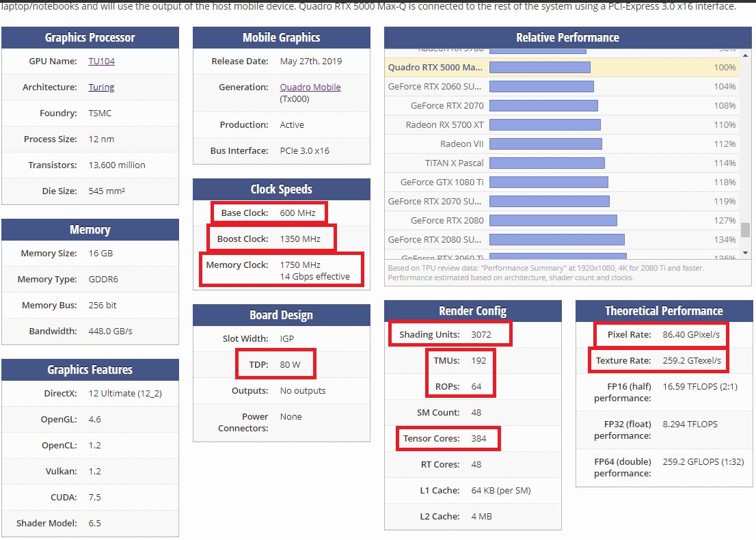Click the 600 MHz base clock value

click(x=297, y=213)
